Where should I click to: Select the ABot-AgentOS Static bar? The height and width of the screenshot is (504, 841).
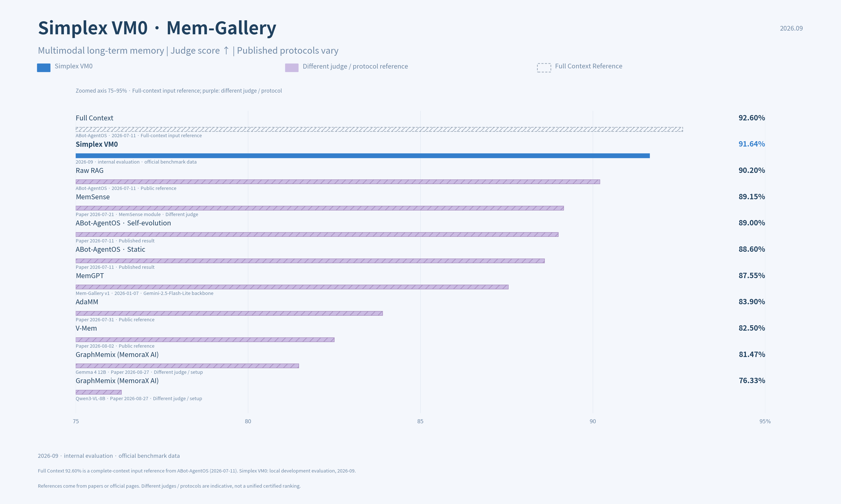point(310,261)
